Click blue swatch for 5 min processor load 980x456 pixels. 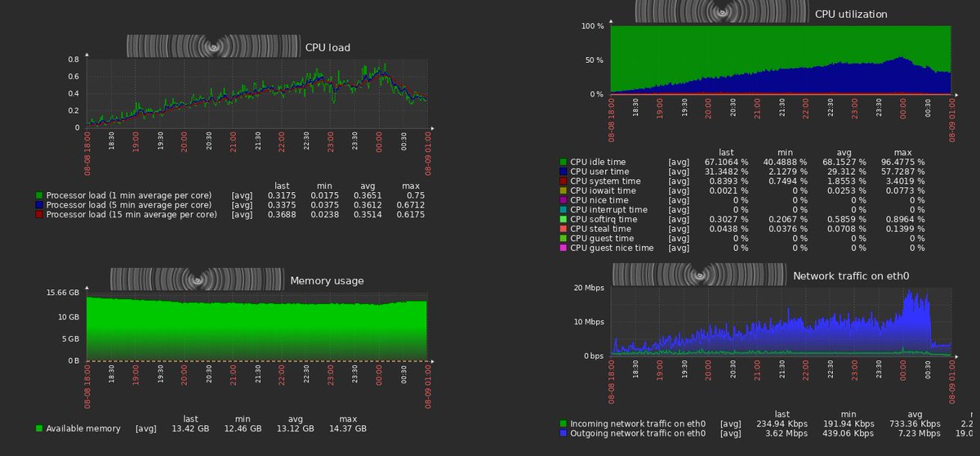[39, 205]
